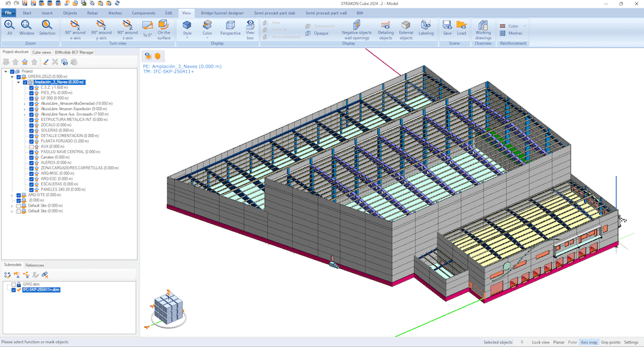Click the X delete icon in Project structure toolbar
The image size is (644, 347).
(x=55, y=62)
